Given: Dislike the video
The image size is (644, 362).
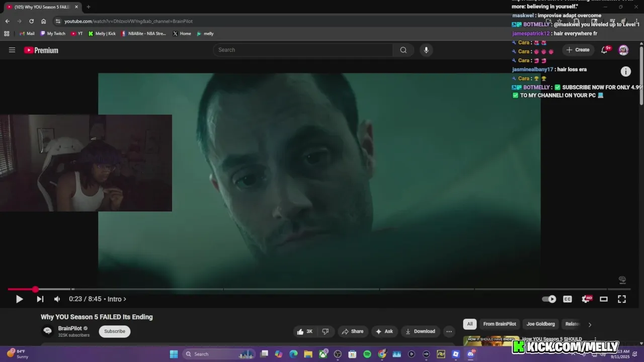Looking at the screenshot, I should tap(326, 331).
